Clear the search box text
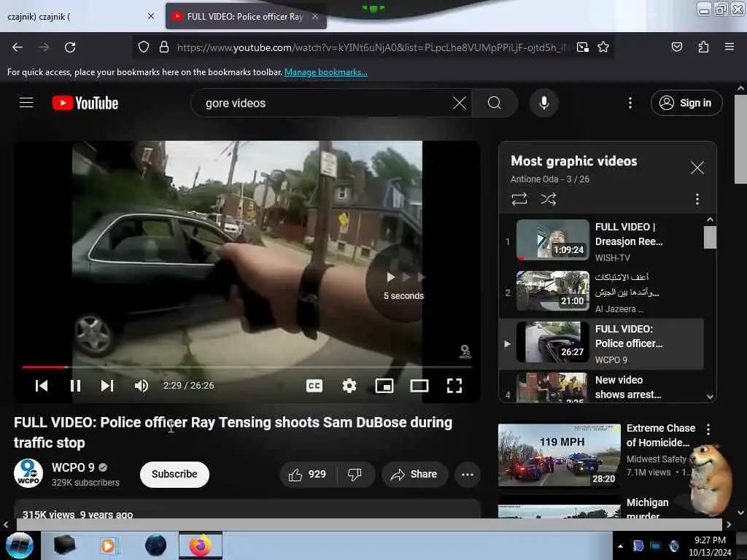Viewport: 747px width, 560px height. click(x=460, y=103)
